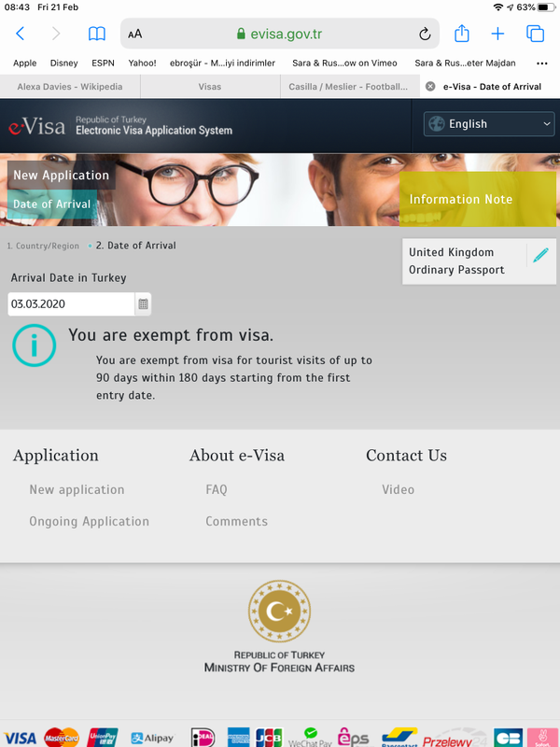Switch to the Visas tab

(x=210, y=87)
